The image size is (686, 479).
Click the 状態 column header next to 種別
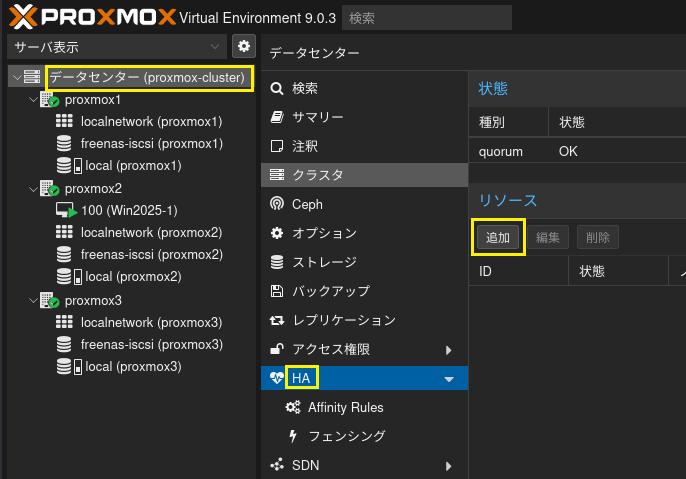click(617, 122)
